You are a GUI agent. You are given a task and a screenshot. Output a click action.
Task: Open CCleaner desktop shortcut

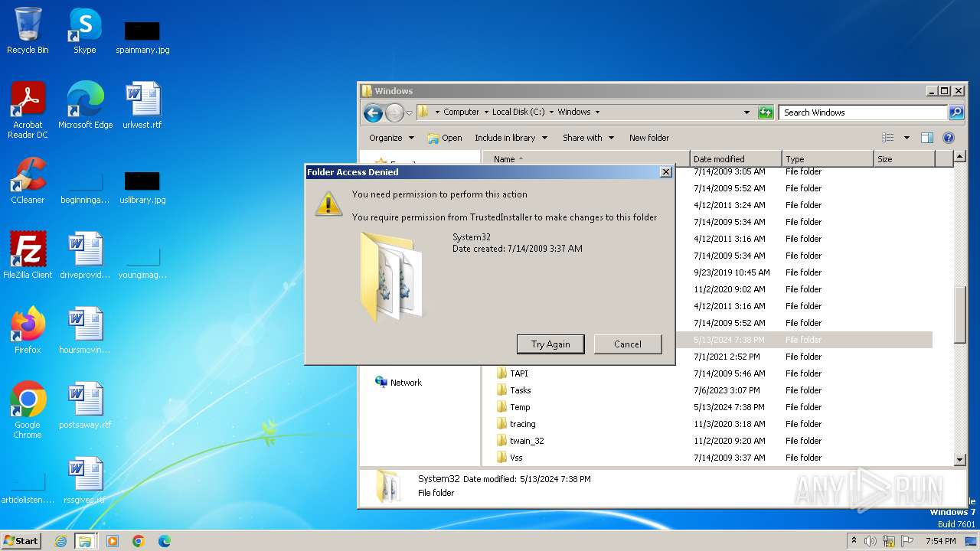pyautogui.click(x=28, y=181)
